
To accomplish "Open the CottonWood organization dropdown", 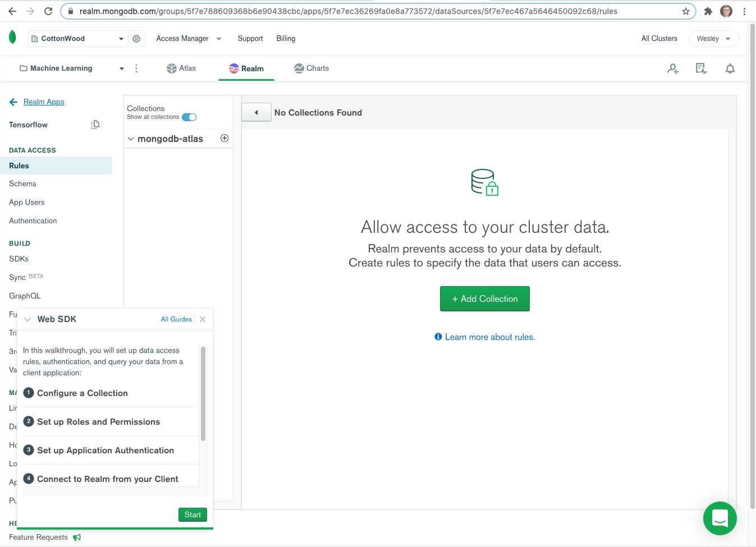I will pyautogui.click(x=77, y=39).
